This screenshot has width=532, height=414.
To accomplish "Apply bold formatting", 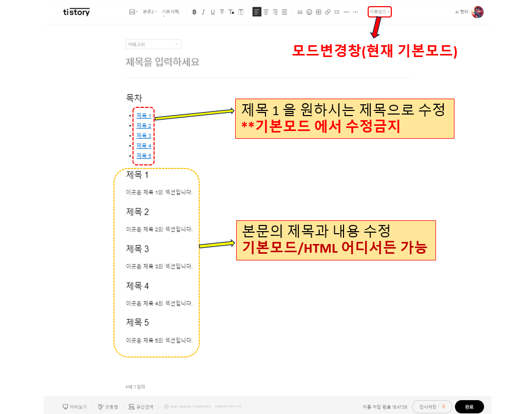I will coord(194,11).
